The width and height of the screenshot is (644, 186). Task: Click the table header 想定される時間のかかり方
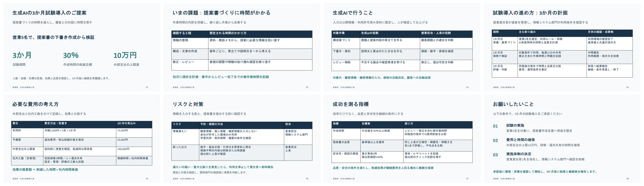260,34
